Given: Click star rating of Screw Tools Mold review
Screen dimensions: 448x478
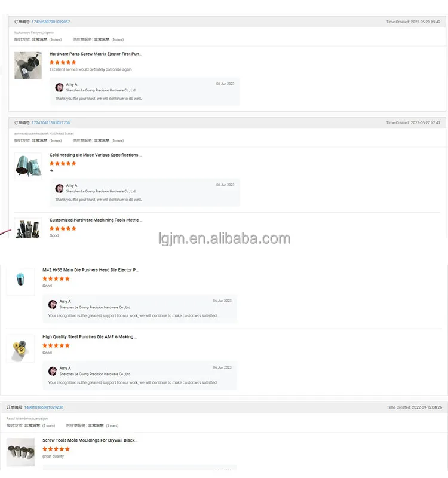Looking at the screenshot, I should click(x=56, y=449).
